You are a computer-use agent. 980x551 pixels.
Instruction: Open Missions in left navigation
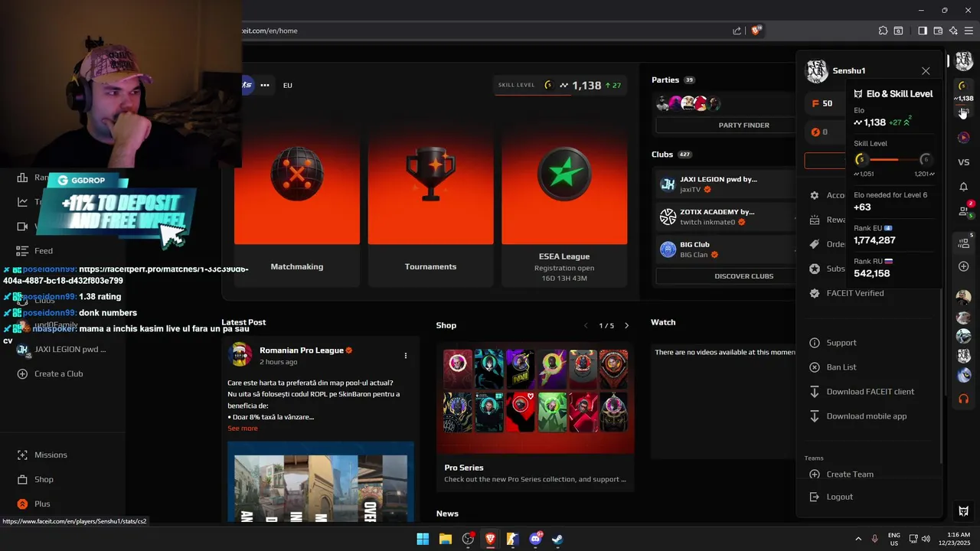[x=51, y=455]
